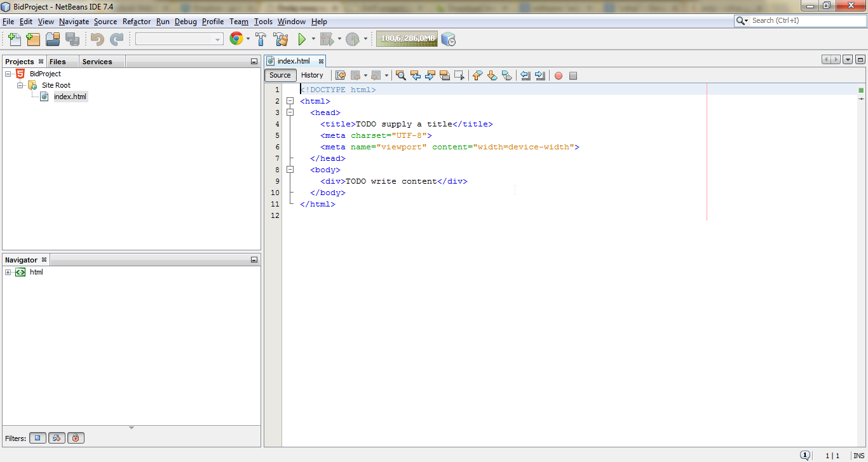Expand the html node in Navigator
The width and height of the screenshot is (868, 462).
pyautogui.click(x=8, y=272)
